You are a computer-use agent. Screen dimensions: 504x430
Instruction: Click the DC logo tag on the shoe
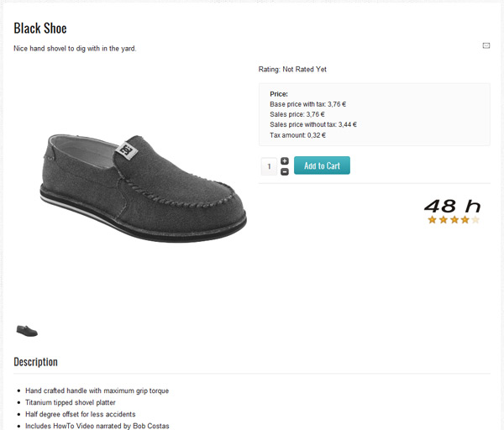coord(127,150)
